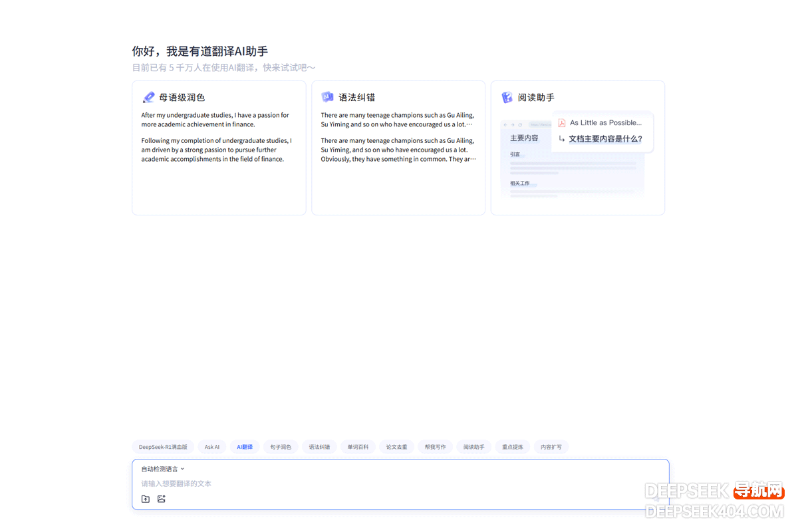Click 'Following my completion' polished text
The image size is (798, 532).
[x=216, y=150]
